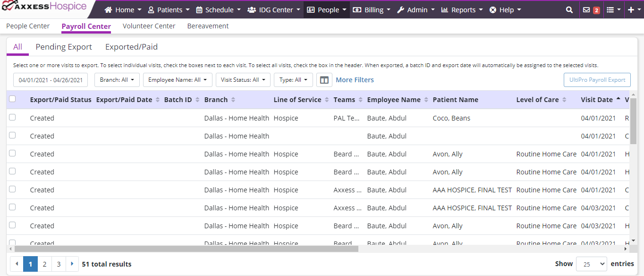
Task: Select the Coco, Beans visit checkbox
Action: click(12, 118)
